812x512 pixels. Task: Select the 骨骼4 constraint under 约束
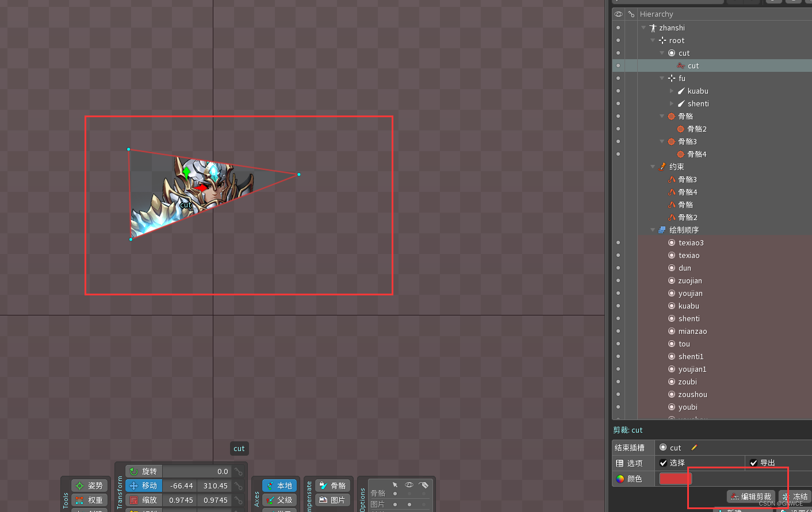click(x=687, y=192)
